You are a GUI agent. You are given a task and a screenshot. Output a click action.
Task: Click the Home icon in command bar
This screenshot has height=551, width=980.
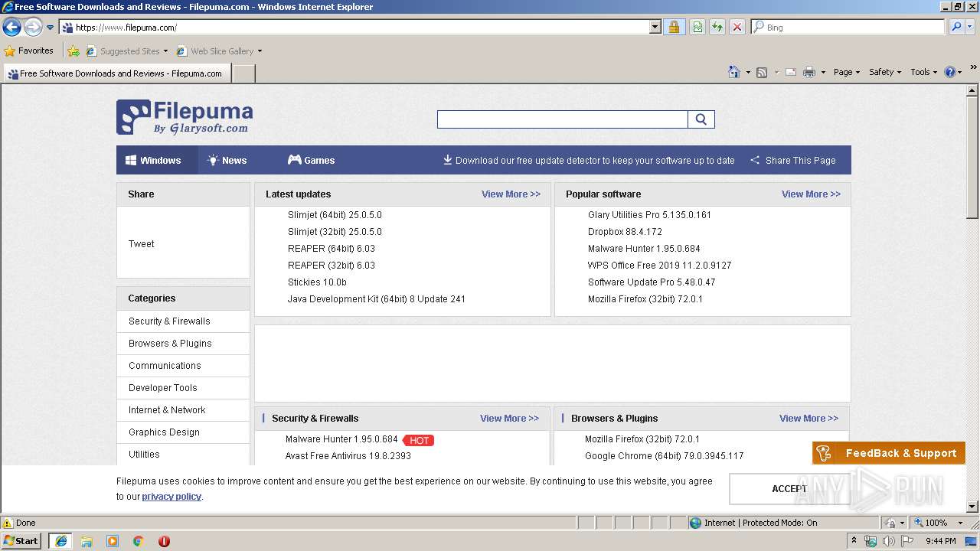coord(733,72)
